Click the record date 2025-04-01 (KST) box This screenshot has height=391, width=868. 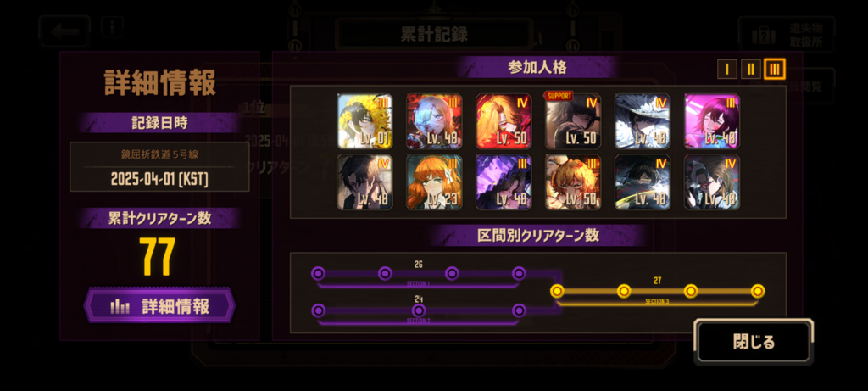coord(159,167)
